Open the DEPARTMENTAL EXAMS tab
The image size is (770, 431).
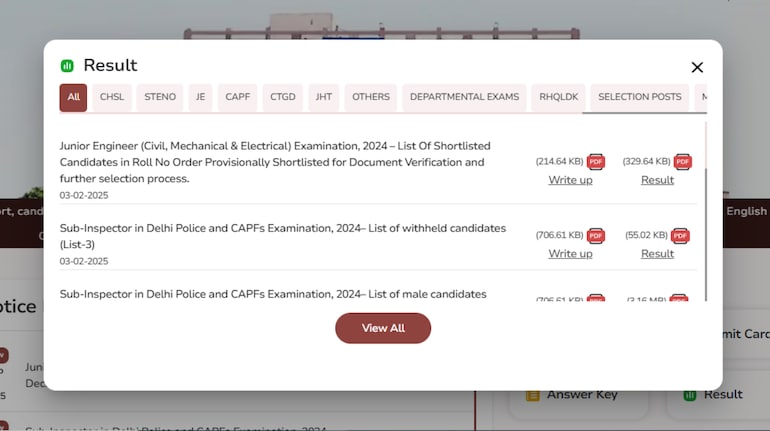tap(464, 97)
